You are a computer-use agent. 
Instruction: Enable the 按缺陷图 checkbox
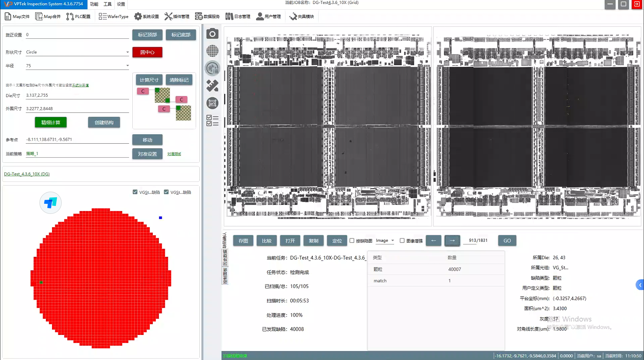coord(352,241)
